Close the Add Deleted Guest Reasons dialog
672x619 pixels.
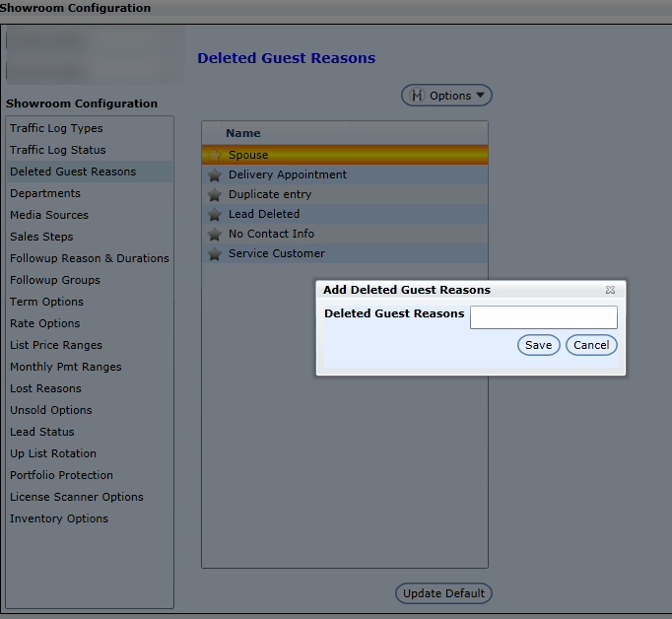coord(610,290)
